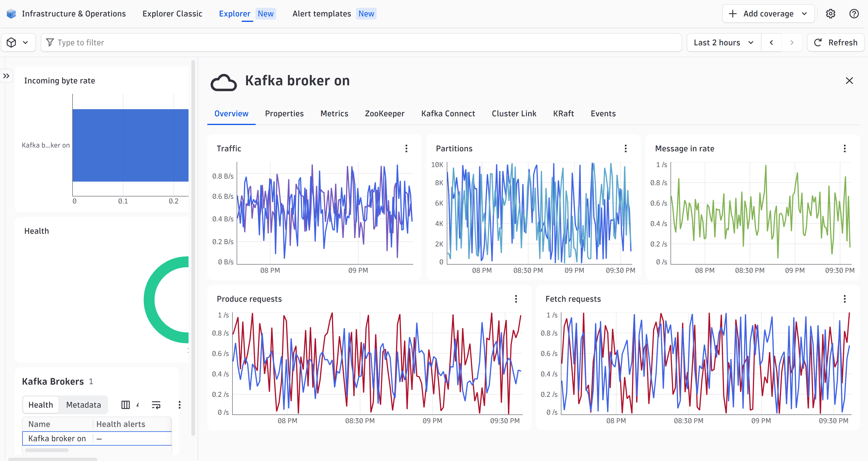Switch to the Metrics tab
The width and height of the screenshot is (868, 461).
[334, 114]
